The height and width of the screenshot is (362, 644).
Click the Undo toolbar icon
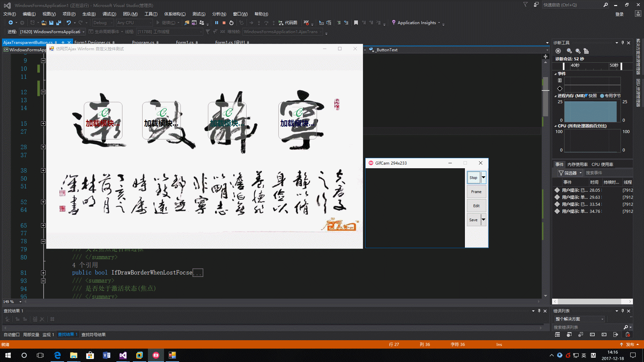[69, 23]
